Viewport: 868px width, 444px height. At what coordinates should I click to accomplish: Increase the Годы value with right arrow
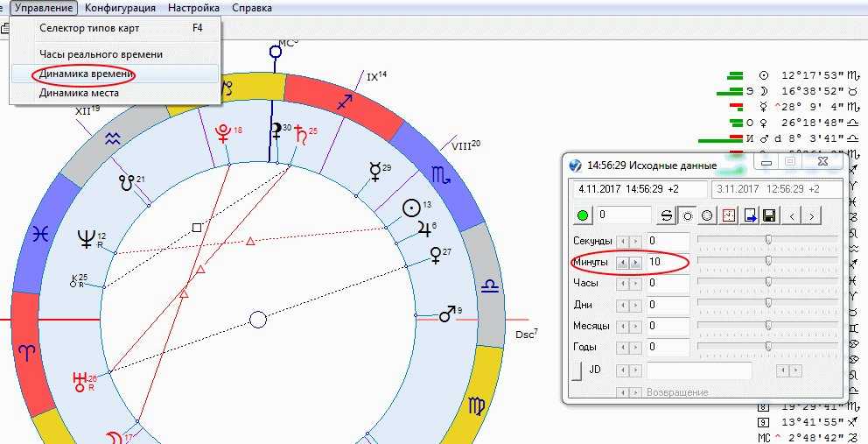635,348
